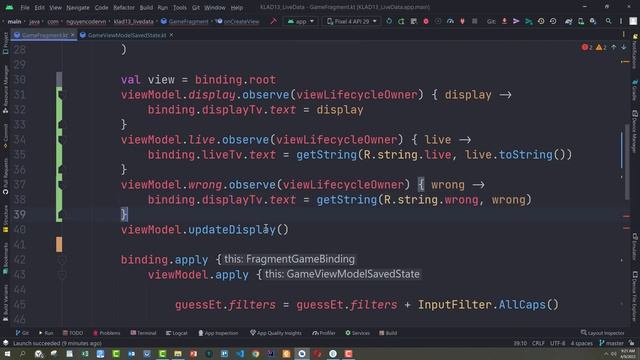Viewport: 640px width, 360px height.
Task: Open the SDK Manager toolbar icon
Action: tap(593, 21)
